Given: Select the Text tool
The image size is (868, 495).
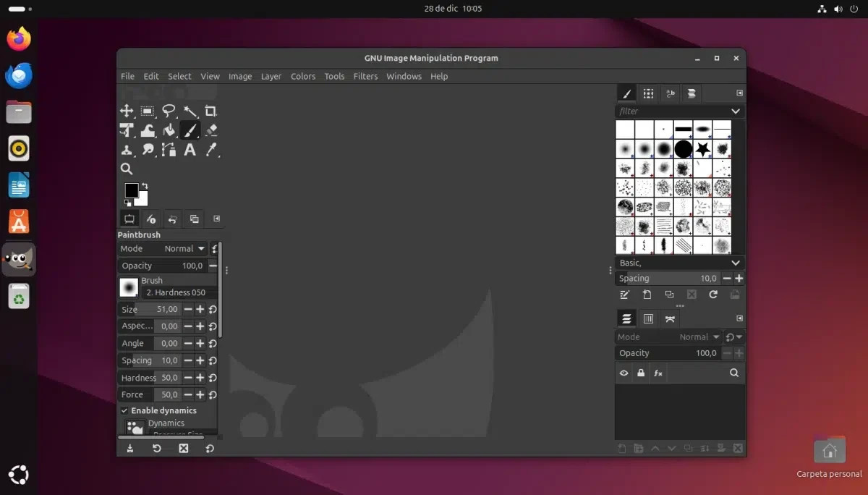Looking at the screenshot, I should point(190,150).
